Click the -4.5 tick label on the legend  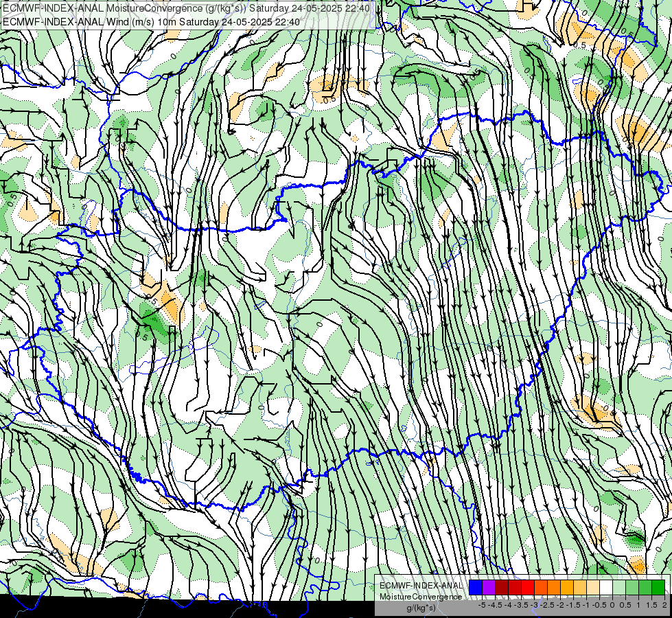coord(495,605)
